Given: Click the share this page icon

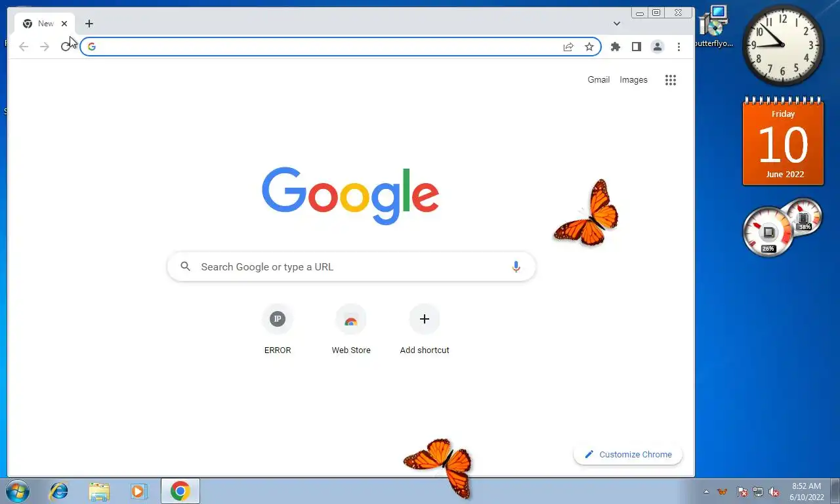Looking at the screenshot, I should (x=568, y=47).
